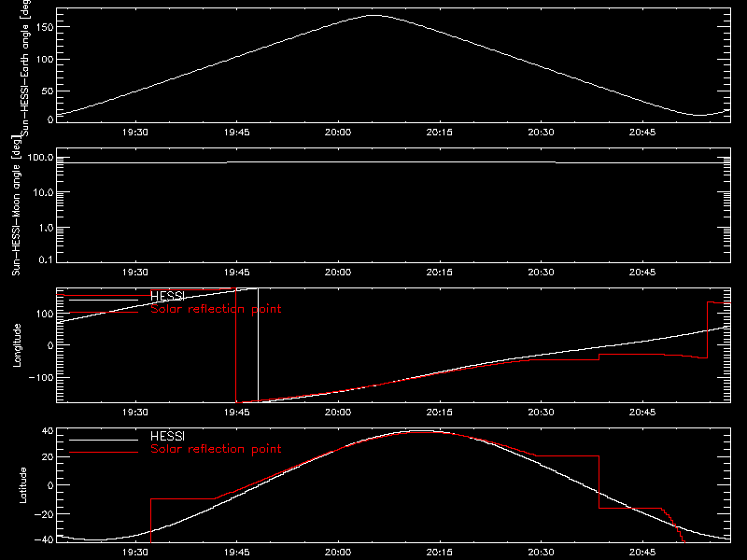
Task: Click the 0.1 tick label in Moon angle plot
Action: [x=46, y=259]
